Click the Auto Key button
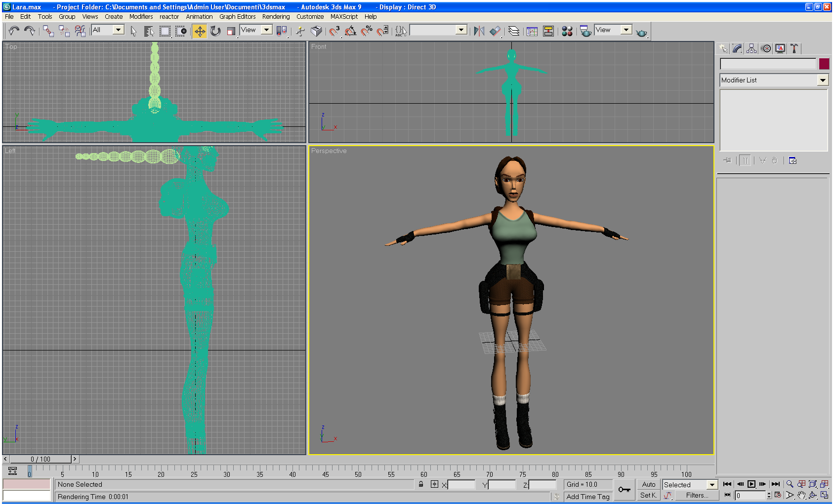The image size is (834, 504). point(649,485)
